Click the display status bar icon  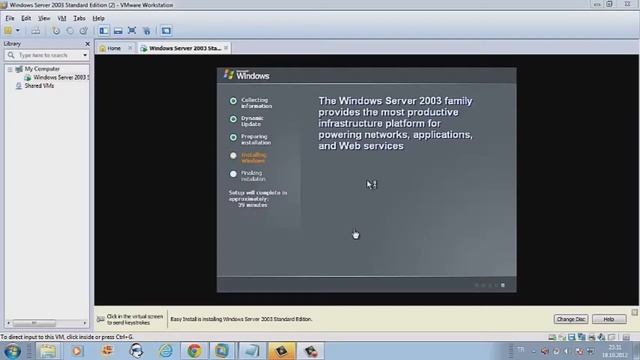(611, 337)
